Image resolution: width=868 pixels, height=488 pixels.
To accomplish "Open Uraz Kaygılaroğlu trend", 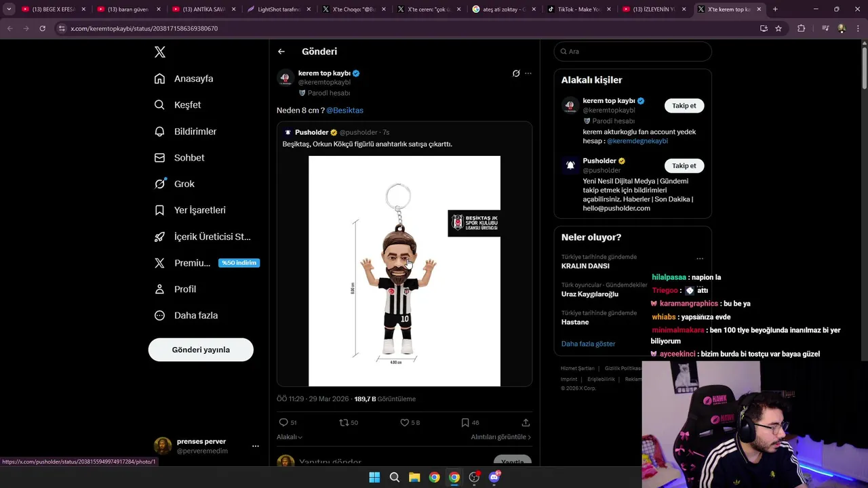I will 590,294.
